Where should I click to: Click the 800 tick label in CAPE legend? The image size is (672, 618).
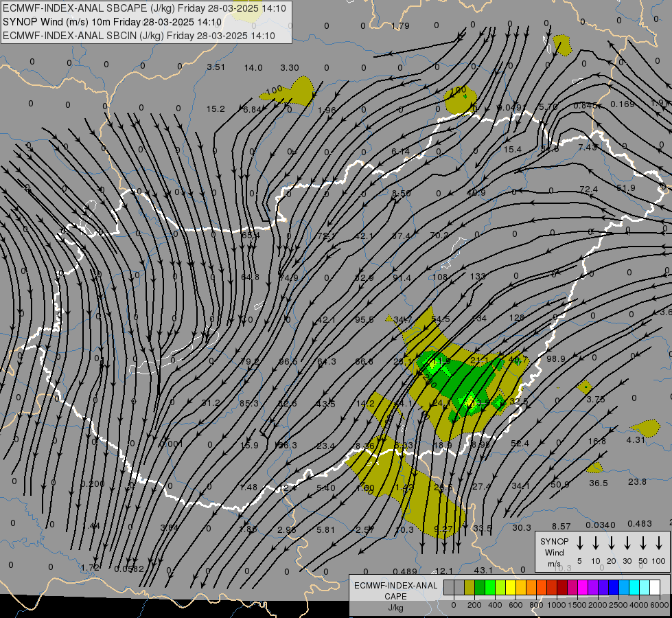(536, 605)
